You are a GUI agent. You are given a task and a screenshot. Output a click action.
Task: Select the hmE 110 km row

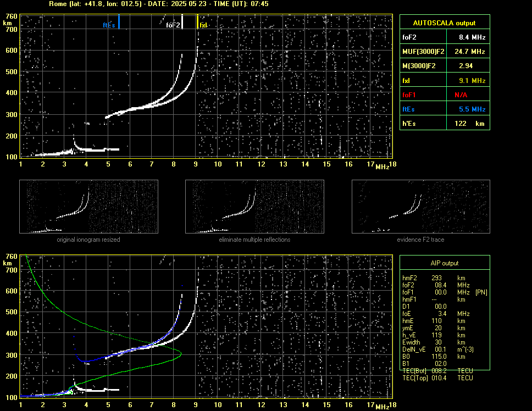click(x=434, y=321)
